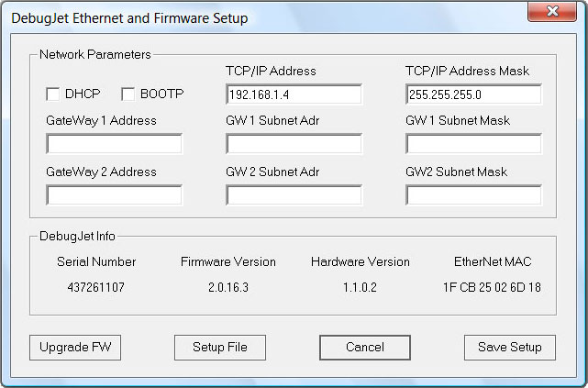
Task: Click the EtherNet MAC address value
Action: click(x=492, y=287)
